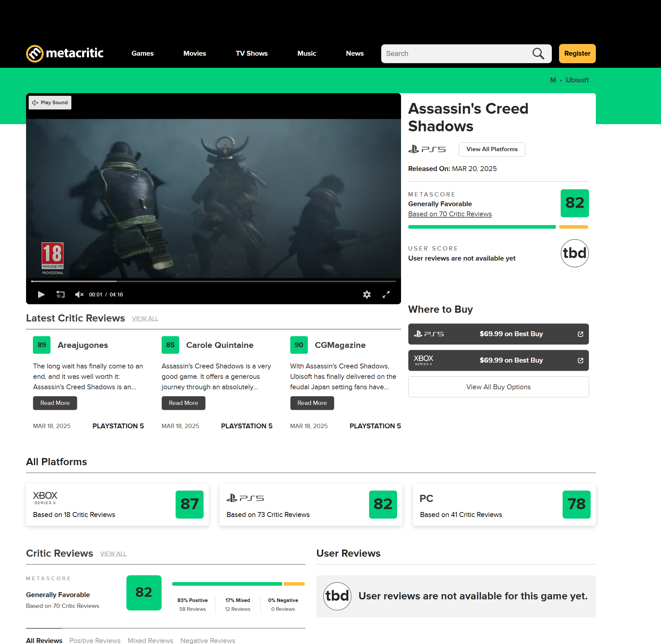Click the critic score distribution bar
Screen dimensions: 661x644
pos(238,584)
